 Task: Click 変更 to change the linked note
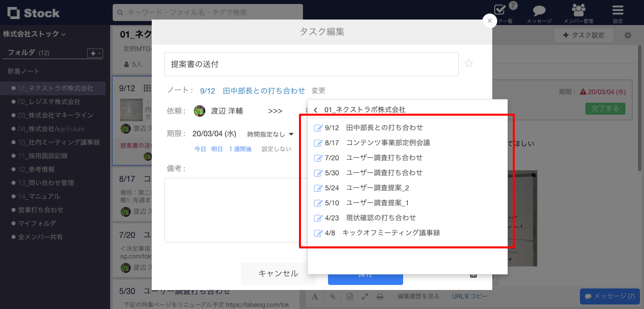[x=317, y=91]
